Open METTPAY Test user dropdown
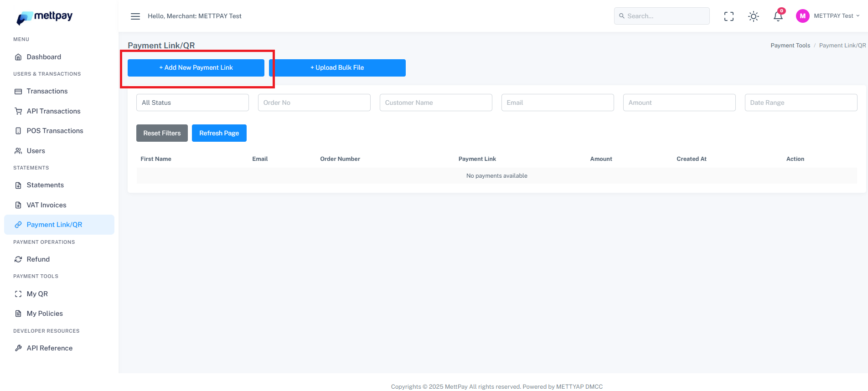The height and width of the screenshot is (391, 868). tap(837, 16)
